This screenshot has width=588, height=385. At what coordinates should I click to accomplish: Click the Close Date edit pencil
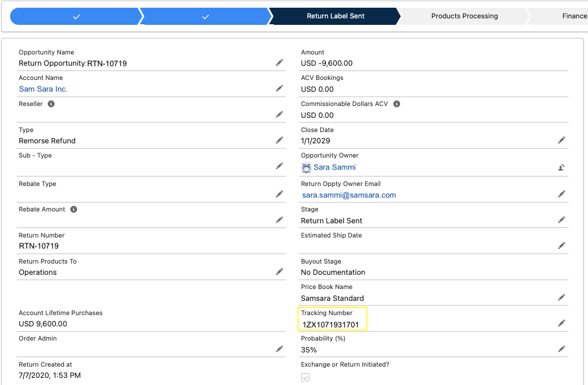click(561, 140)
